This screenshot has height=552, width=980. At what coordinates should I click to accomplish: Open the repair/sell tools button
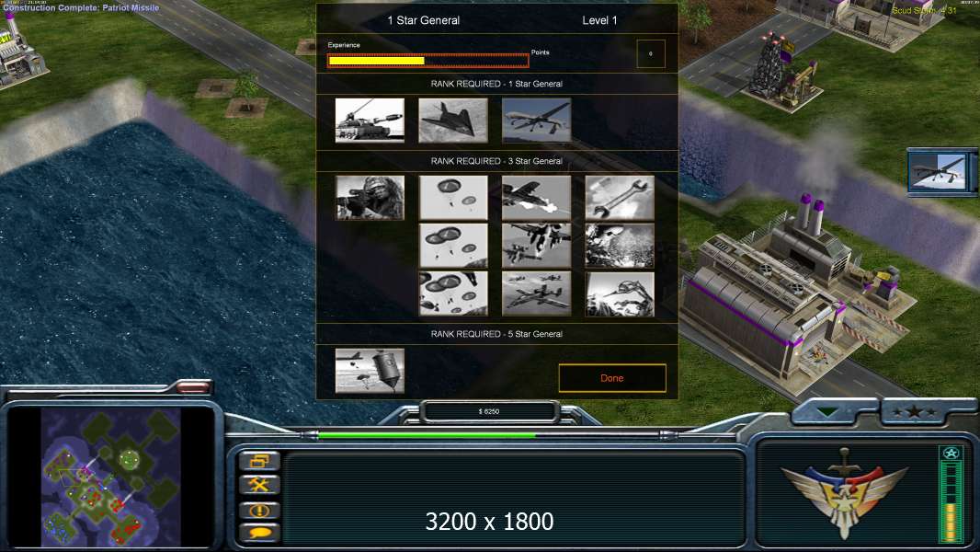(259, 485)
